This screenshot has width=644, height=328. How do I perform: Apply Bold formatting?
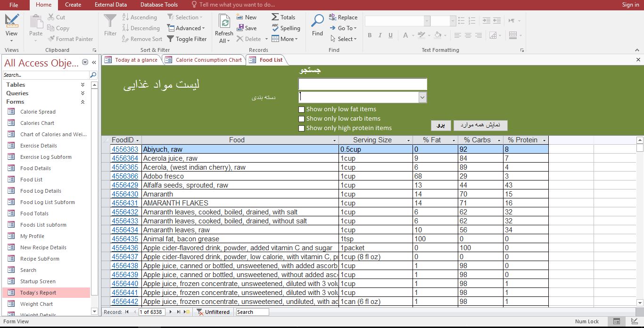(x=370, y=35)
